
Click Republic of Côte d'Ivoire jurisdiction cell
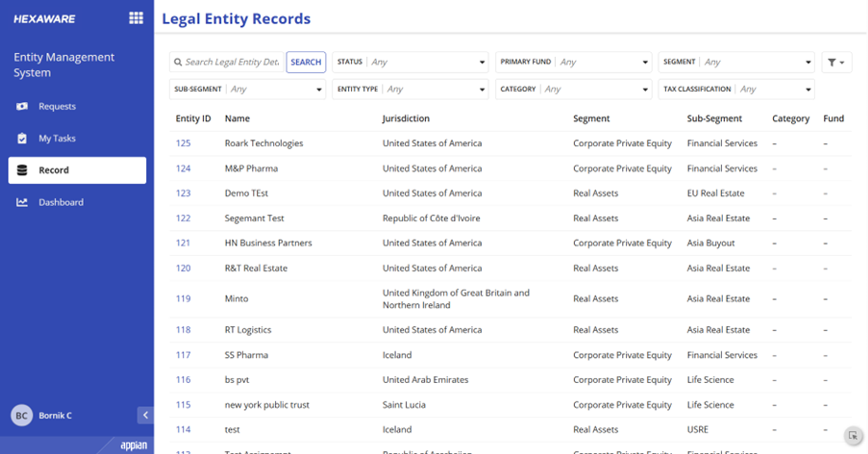pyautogui.click(x=431, y=218)
